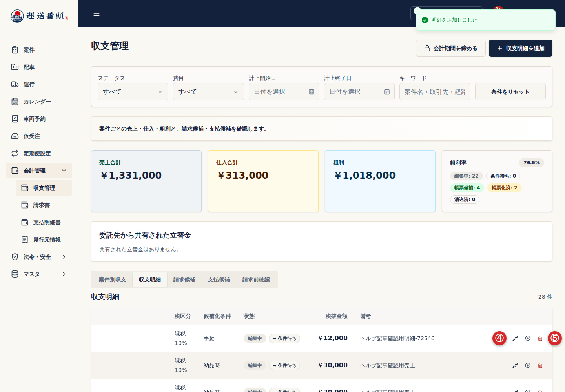Focus the キーワード search field
565x392 pixels.
pos(435,92)
